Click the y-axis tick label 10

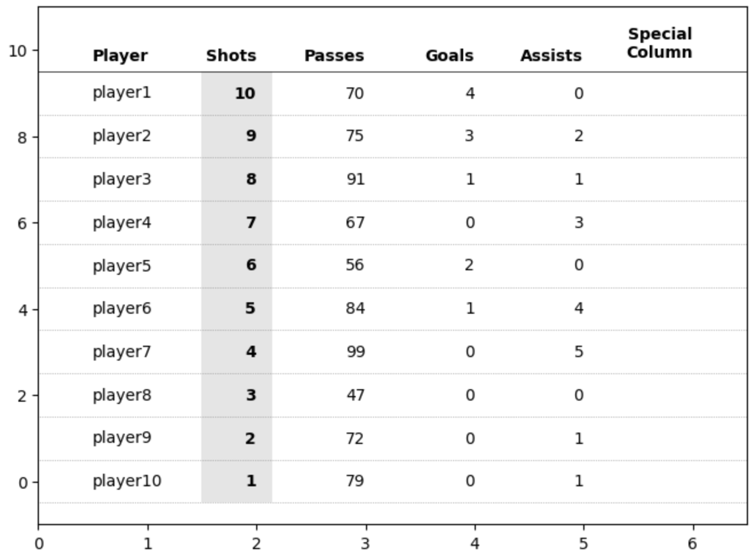pyautogui.click(x=18, y=51)
